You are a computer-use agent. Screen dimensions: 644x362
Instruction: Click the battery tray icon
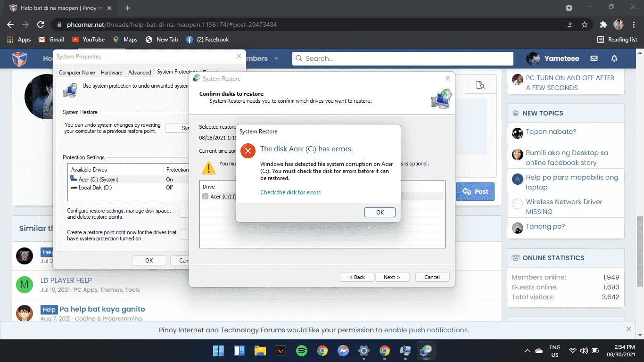click(x=595, y=351)
